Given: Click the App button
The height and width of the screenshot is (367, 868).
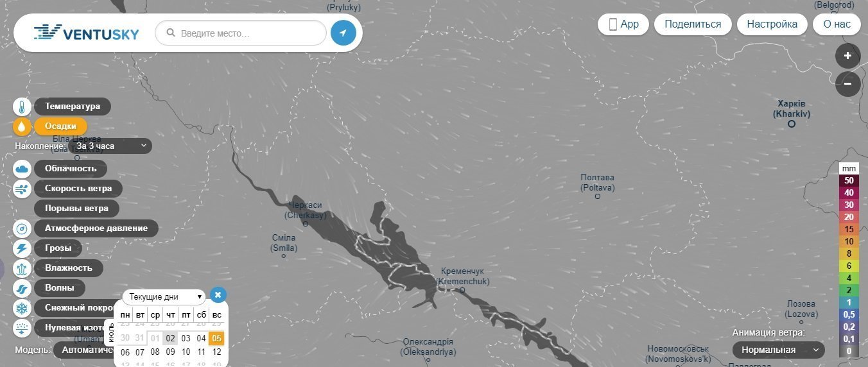Looking at the screenshot, I should (623, 24).
